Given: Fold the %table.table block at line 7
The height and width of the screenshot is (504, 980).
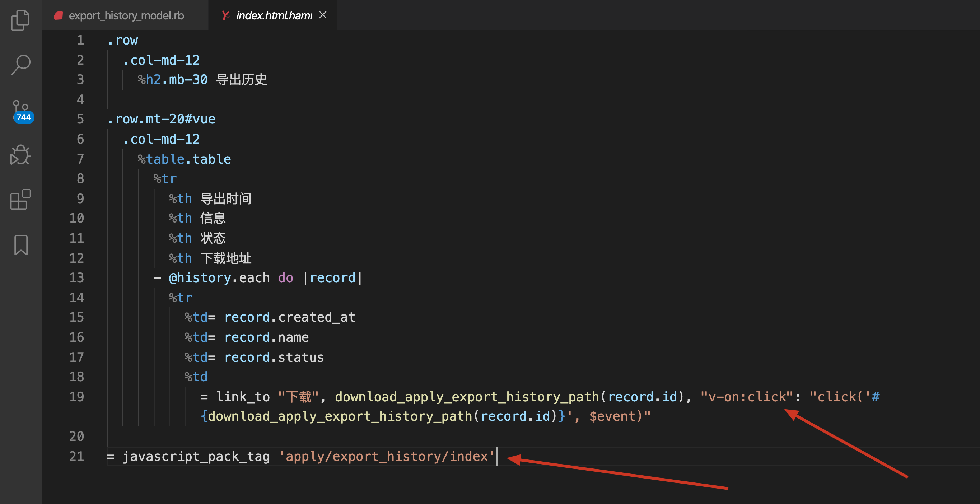Looking at the screenshot, I should point(98,159).
